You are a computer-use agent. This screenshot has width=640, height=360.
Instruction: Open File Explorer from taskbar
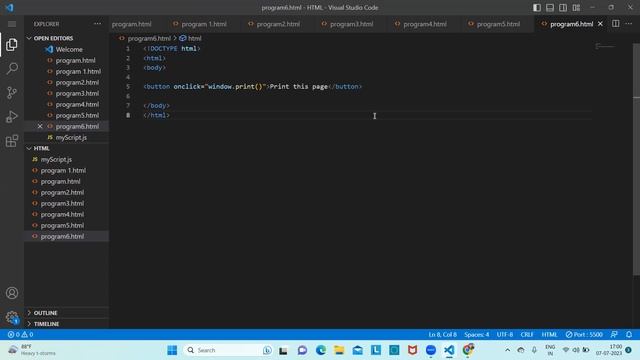click(339, 350)
